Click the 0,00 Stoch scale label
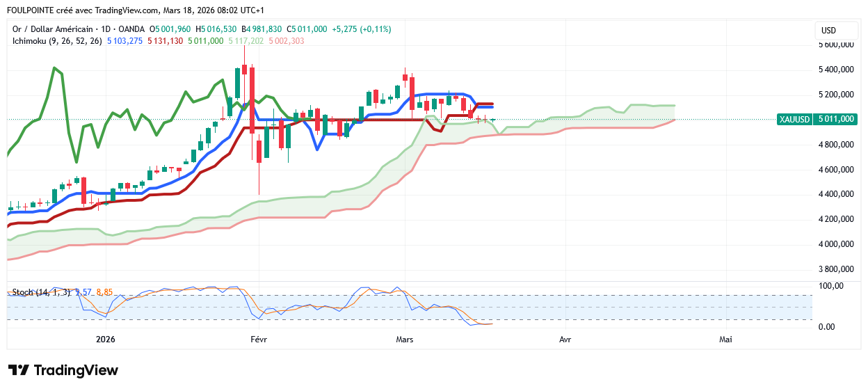The width and height of the screenshot is (868, 391). coord(825,327)
